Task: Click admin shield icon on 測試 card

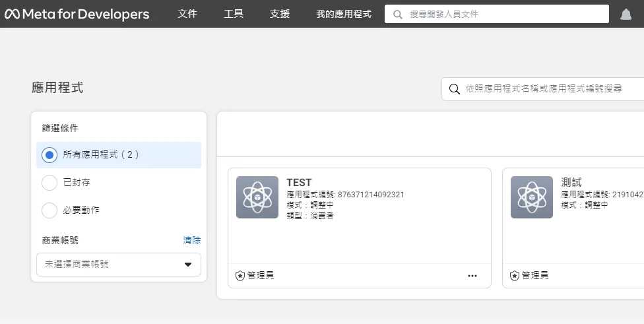Action: 514,276
